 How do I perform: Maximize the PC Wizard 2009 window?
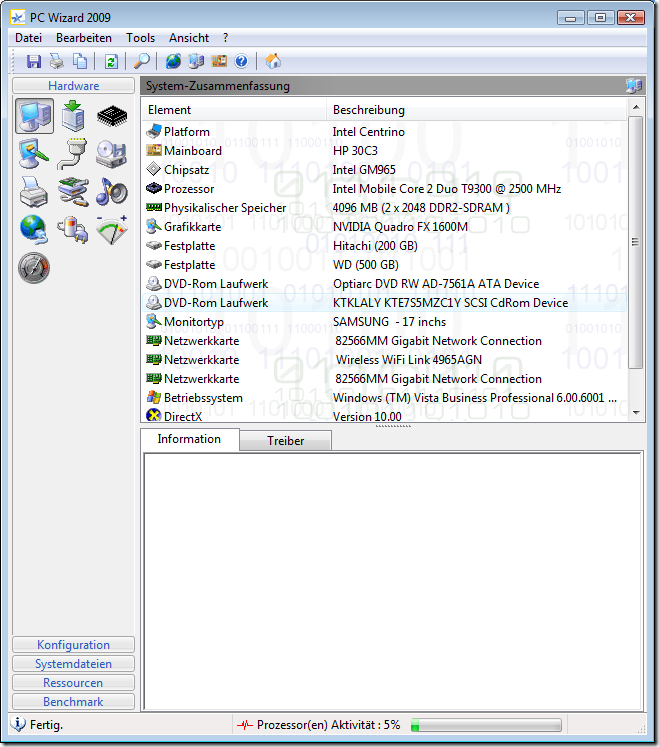pos(600,18)
